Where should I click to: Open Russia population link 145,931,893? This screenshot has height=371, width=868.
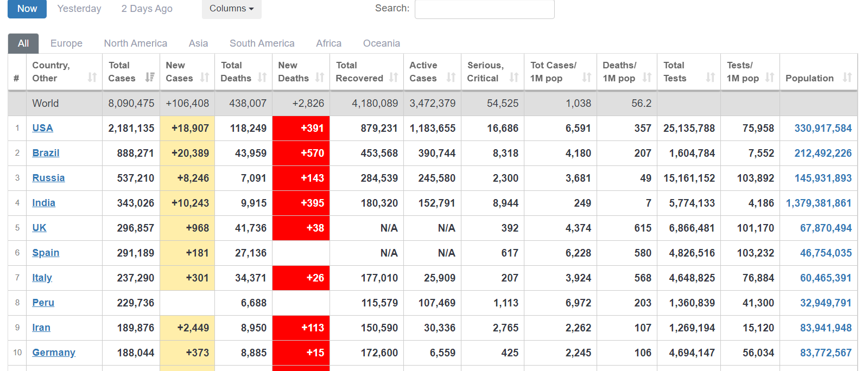tap(823, 178)
